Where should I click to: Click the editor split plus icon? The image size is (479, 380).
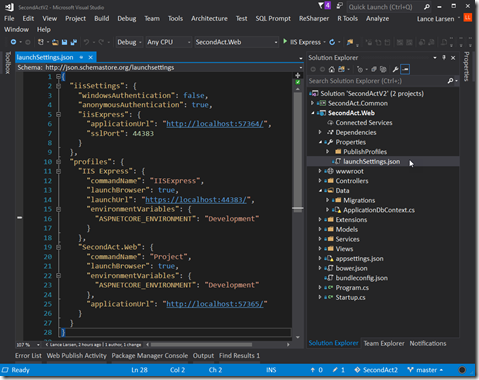click(298, 75)
